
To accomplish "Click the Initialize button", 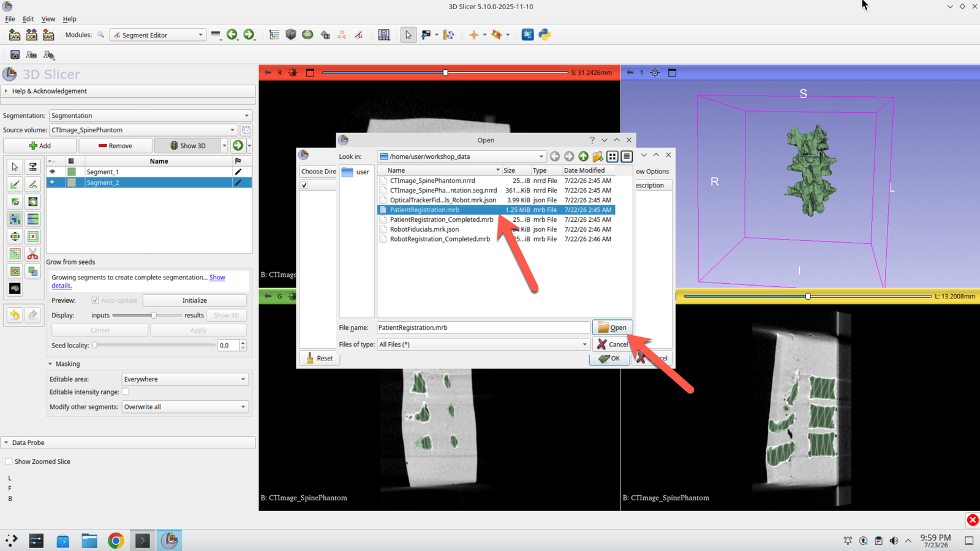I will coord(195,300).
